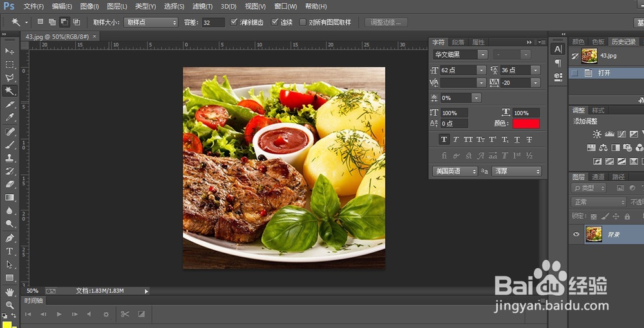Select the Blur tool
This screenshot has width=644, height=328.
[10, 210]
